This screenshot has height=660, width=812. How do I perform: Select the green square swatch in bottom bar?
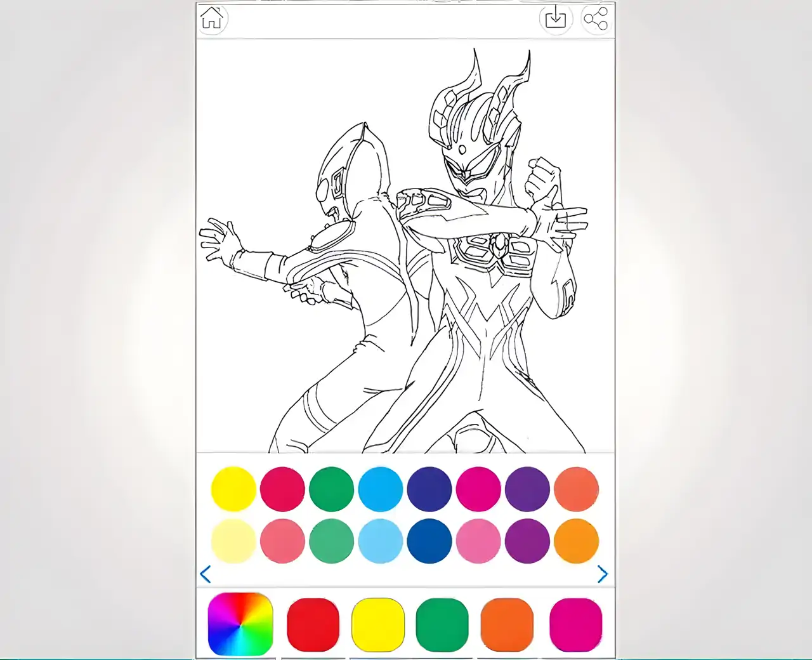tap(442, 624)
